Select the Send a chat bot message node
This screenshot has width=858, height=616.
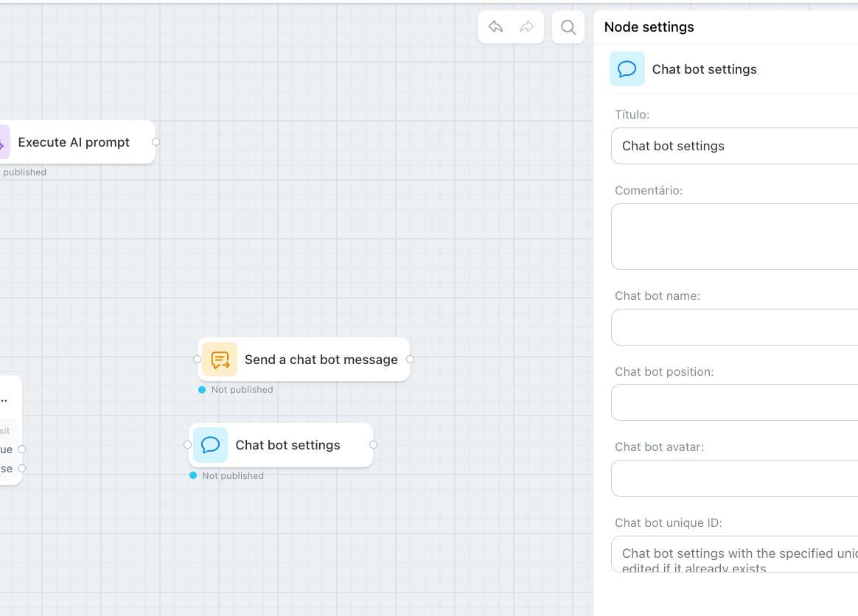point(321,360)
